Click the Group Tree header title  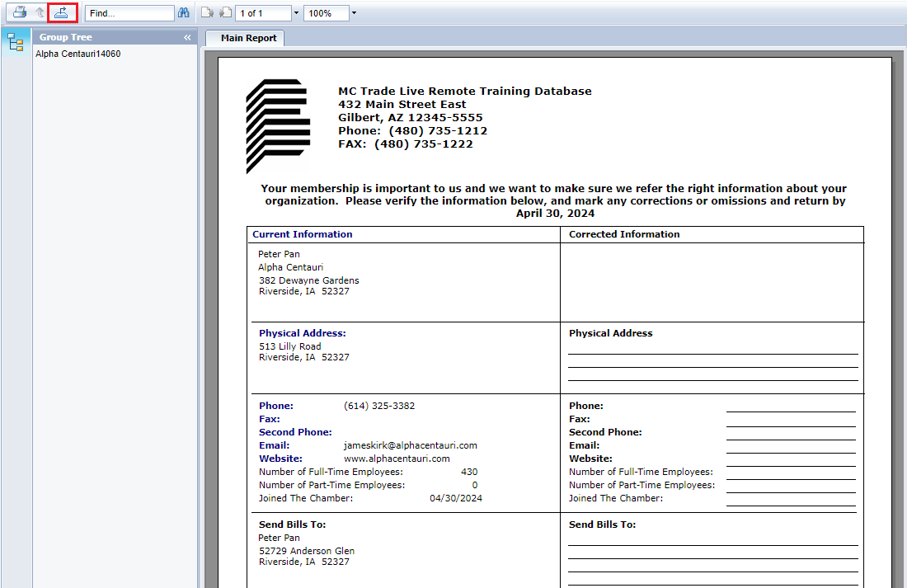point(66,37)
